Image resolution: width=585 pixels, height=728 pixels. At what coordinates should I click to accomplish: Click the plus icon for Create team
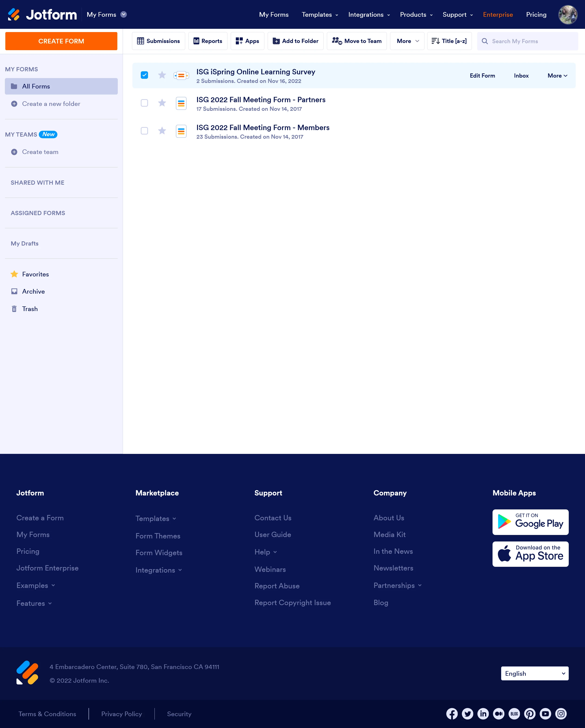[14, 152]
